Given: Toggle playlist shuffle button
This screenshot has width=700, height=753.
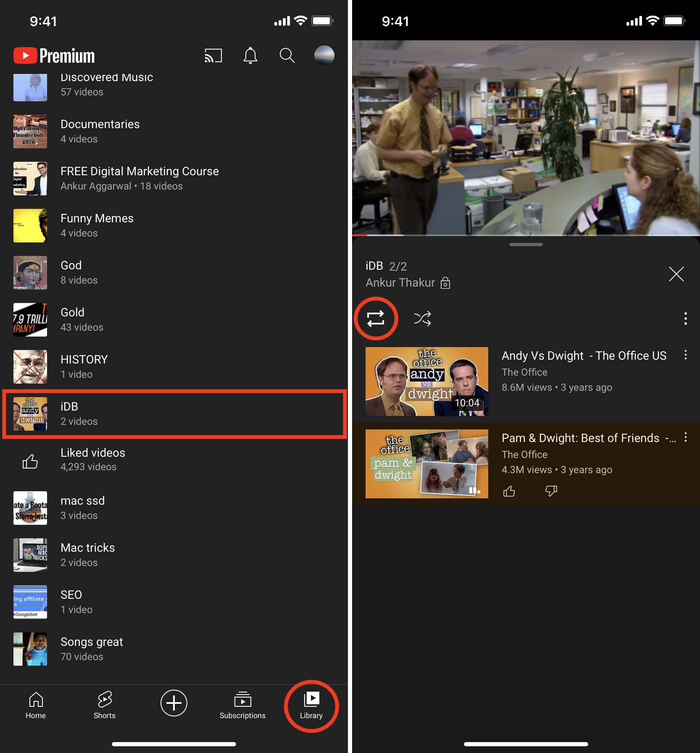Looking at the screenshot, I should pos(422,319).
